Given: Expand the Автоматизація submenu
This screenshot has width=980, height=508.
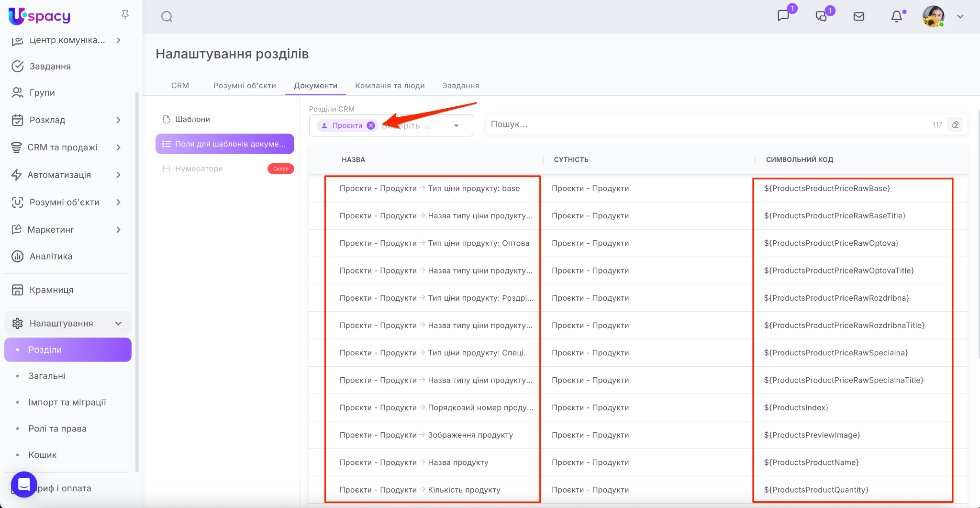Looking at the screenshot, I should pyautogui.click(x=118, y=175).
